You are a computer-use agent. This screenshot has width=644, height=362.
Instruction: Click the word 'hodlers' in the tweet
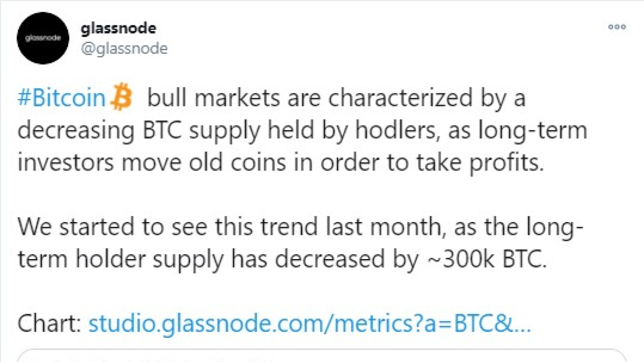396,130
